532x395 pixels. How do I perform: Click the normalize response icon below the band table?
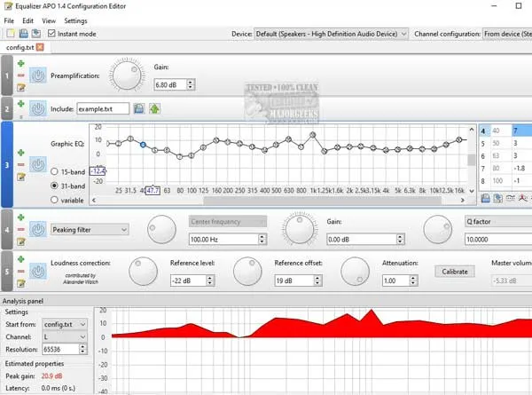[523, 198]
